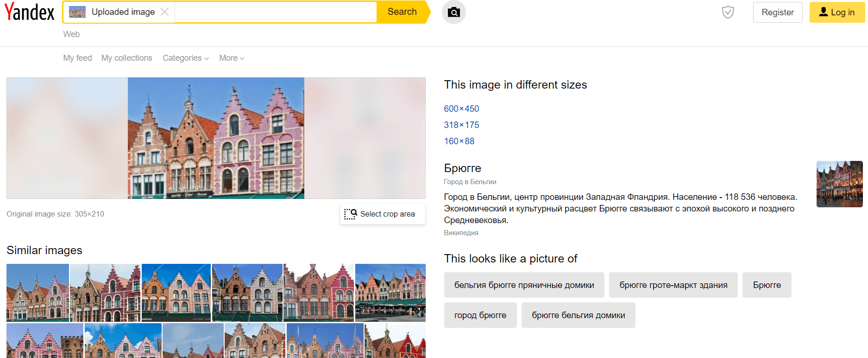
Task: Click the shield protection icon
Action: tap(728, 12)
